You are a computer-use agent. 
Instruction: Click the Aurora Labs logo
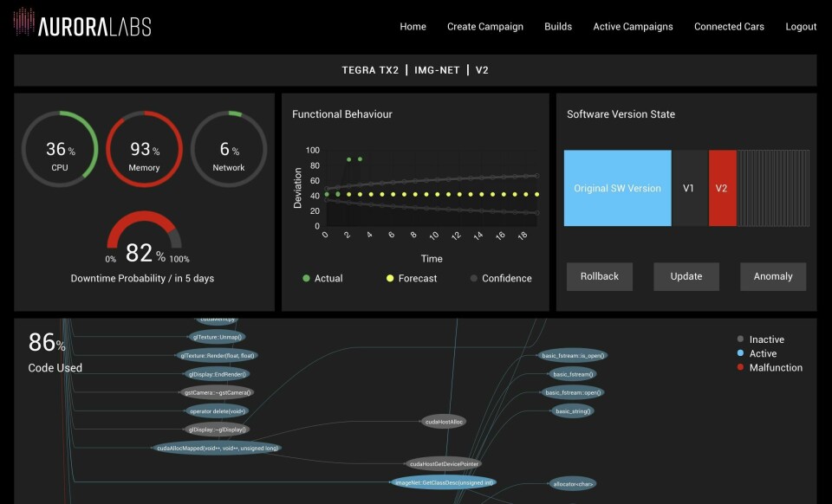(82, 26)
